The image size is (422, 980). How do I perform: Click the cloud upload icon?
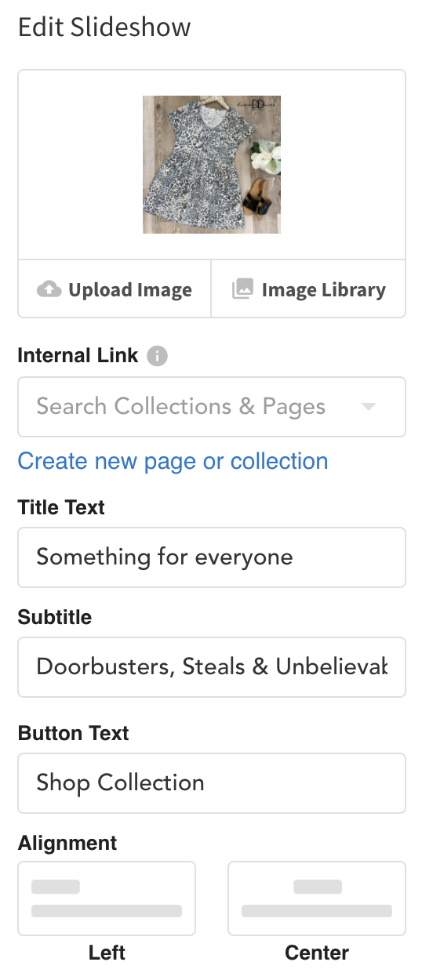[x=49, y=289]
